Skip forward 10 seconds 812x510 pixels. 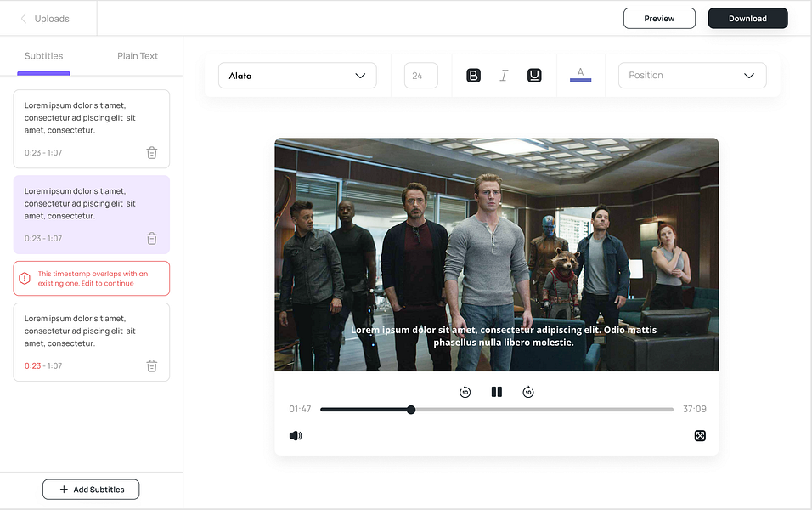coord(528,392)
